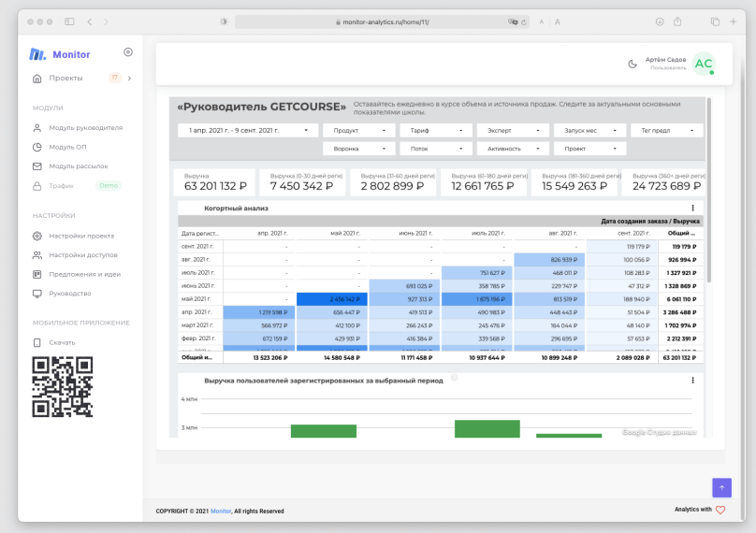This screenshot has height=533, width=756.
Task: Click the pie chart icon for Модуль ОП
Action: tap(37, 147)
